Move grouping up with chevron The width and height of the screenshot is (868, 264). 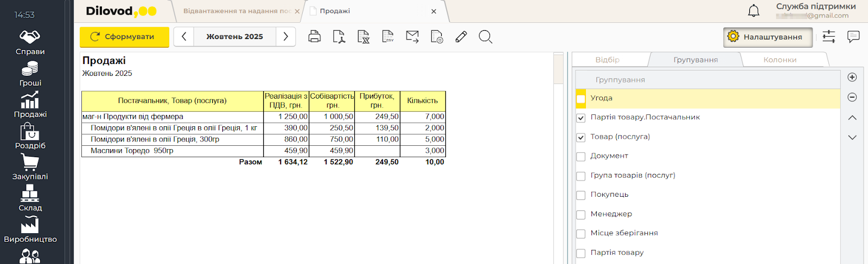pyautogui.click(x=852, y=118)
